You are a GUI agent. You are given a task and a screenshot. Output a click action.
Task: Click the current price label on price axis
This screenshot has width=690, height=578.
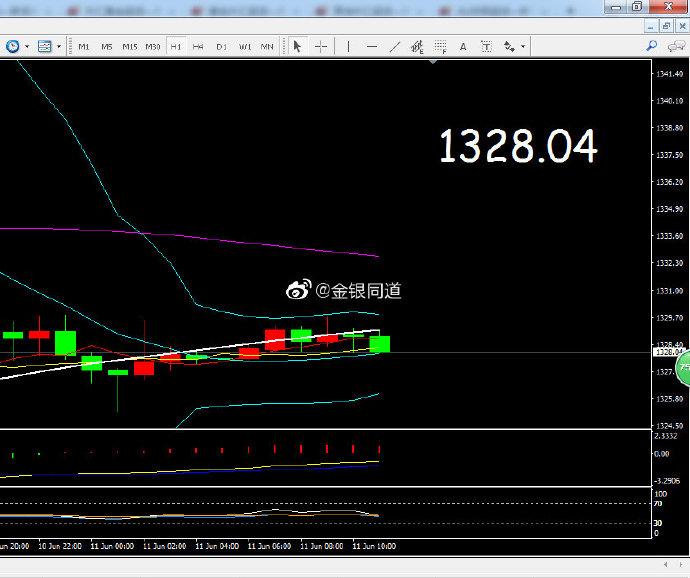tap(667, 352)
